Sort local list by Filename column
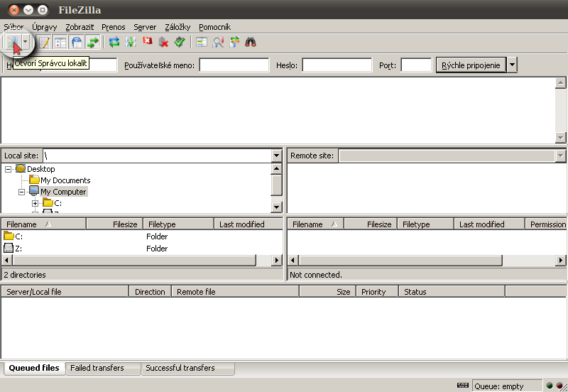 [x=43, y=224]
